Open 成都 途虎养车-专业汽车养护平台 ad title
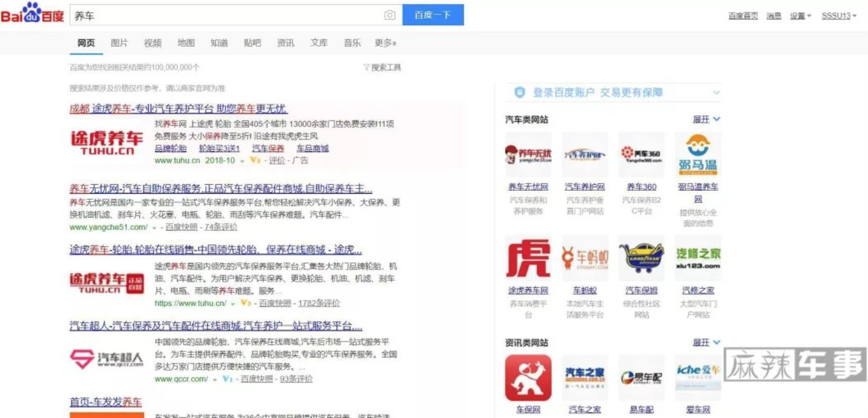The height and width of the screenshot is (418, 868). 179,109
